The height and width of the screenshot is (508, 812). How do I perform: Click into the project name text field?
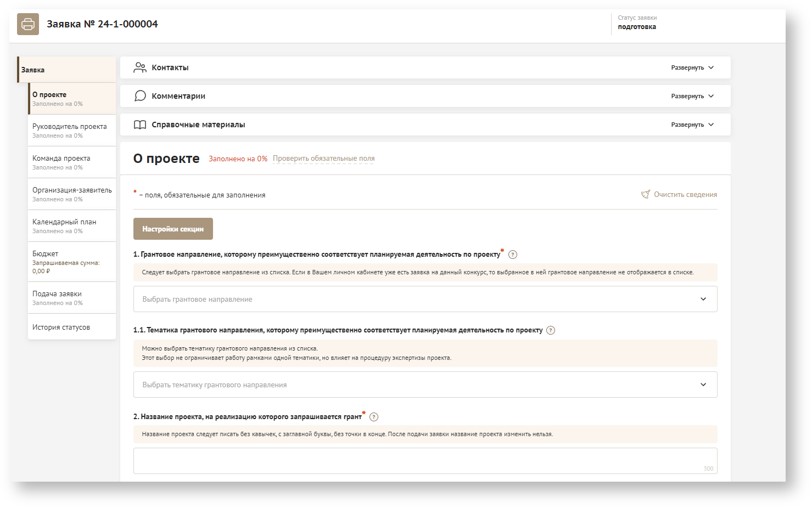(425, 461)
